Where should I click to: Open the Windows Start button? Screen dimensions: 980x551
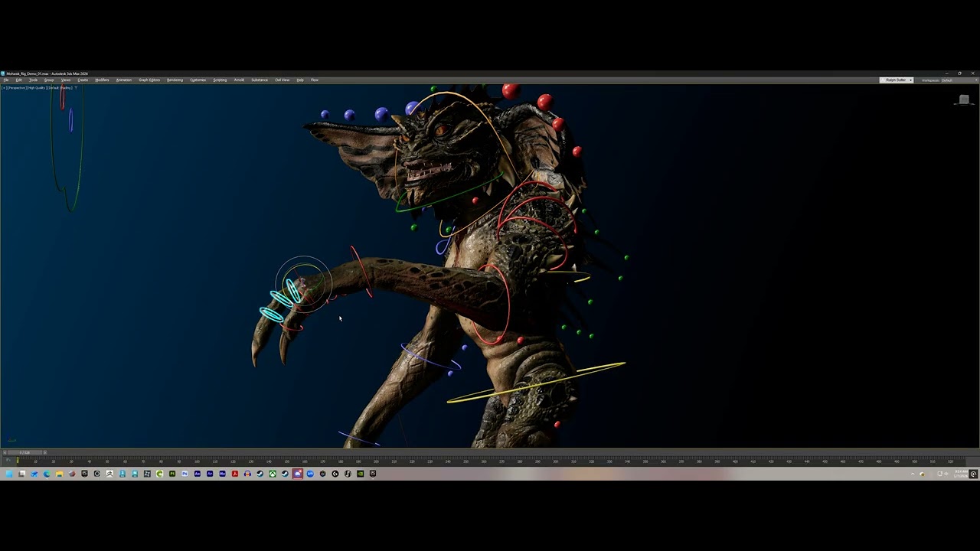9,474
